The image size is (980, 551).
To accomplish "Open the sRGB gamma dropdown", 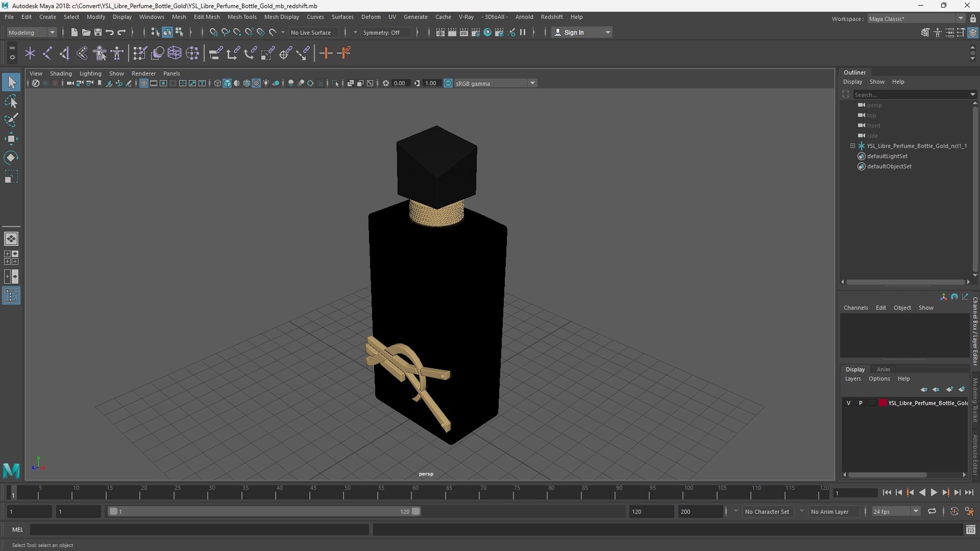I will (x=495, y=83).
